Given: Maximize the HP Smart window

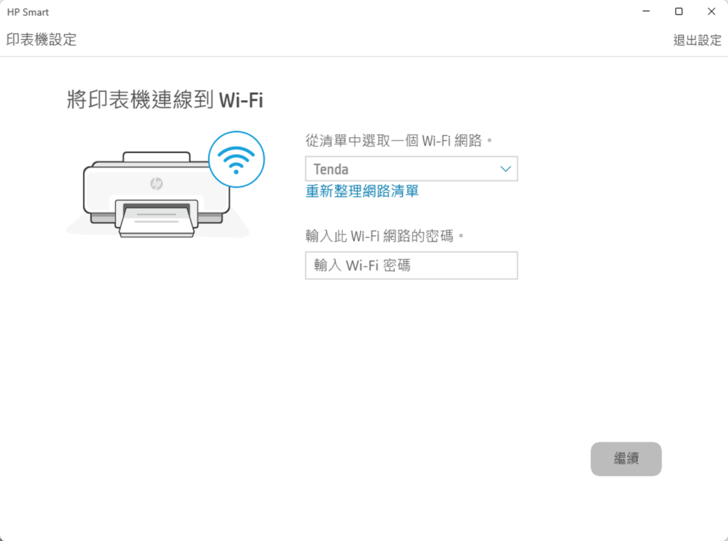Looking at the screenshot, I should pos(679,12).
